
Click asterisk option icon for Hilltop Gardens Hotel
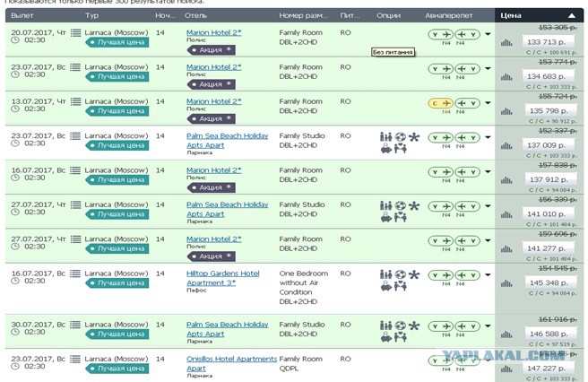414,274
